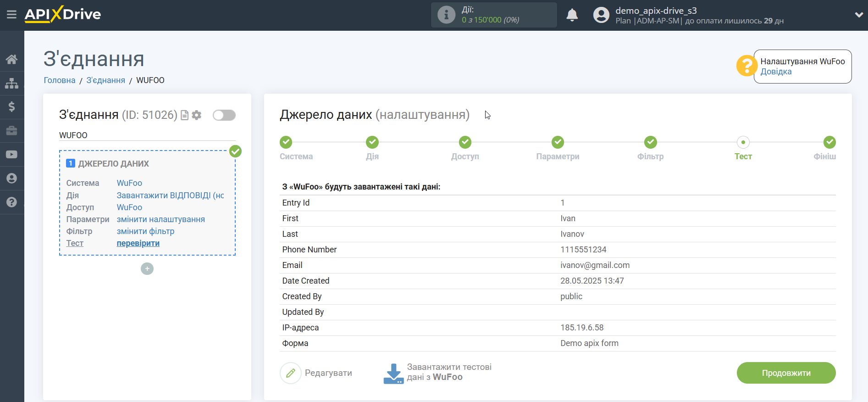Screen dimensions: 868x402
Task: Click змінити фільтр link
Action: [x=145, y=231]
